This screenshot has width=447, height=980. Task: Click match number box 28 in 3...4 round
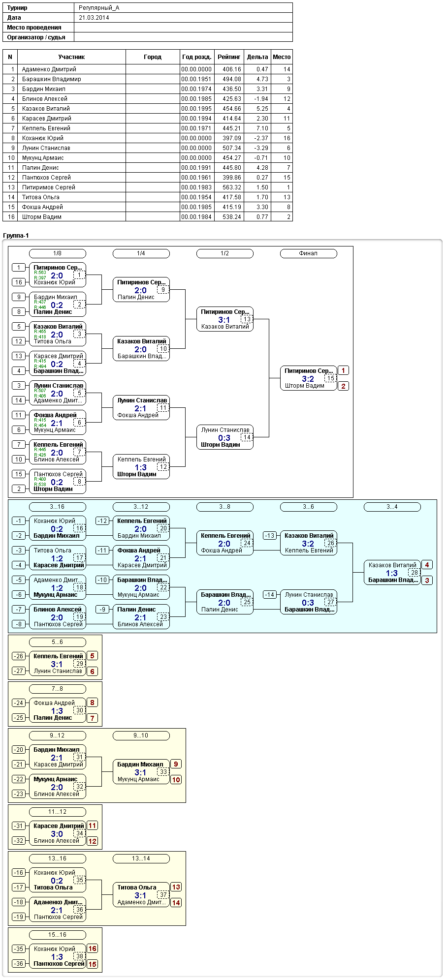click(414, 573)
